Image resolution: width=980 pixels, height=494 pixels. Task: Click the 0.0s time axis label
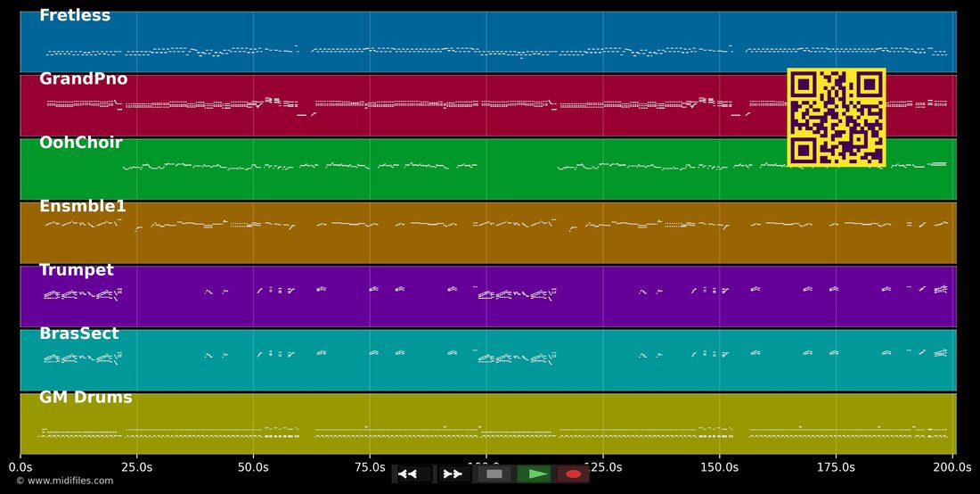pyautogui.click(x=20, y=467)
